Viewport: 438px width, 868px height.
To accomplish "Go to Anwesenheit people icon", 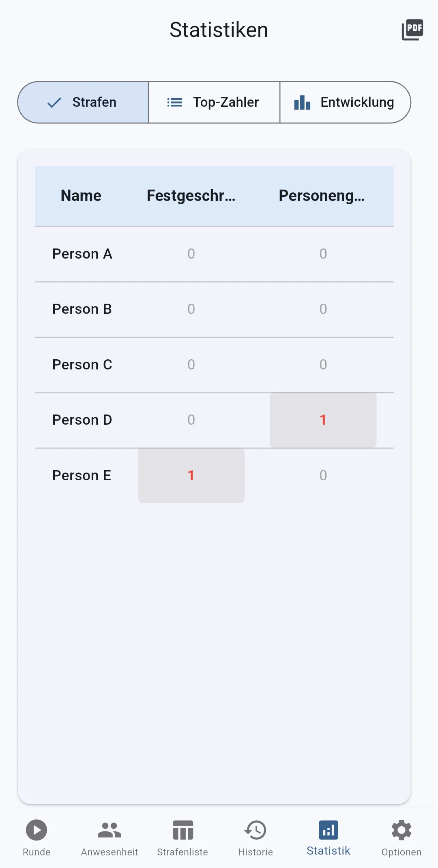I will [x=109, y=830].
